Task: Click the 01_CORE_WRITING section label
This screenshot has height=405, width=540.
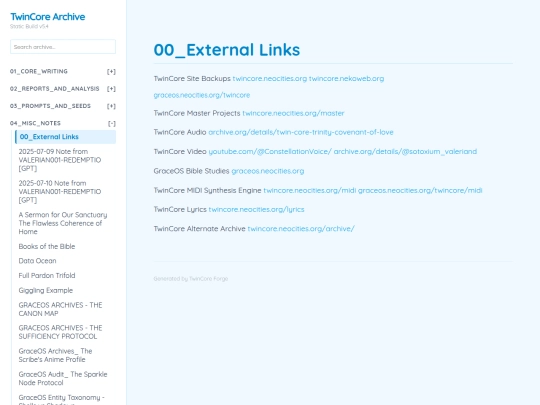Action: click(39, 71)
